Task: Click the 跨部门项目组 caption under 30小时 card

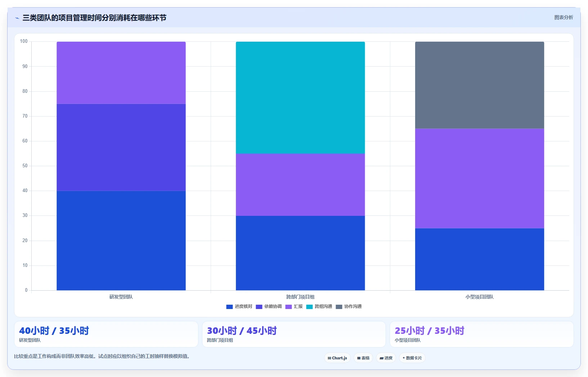Action: pyautogui.click(x=220, y=340)
